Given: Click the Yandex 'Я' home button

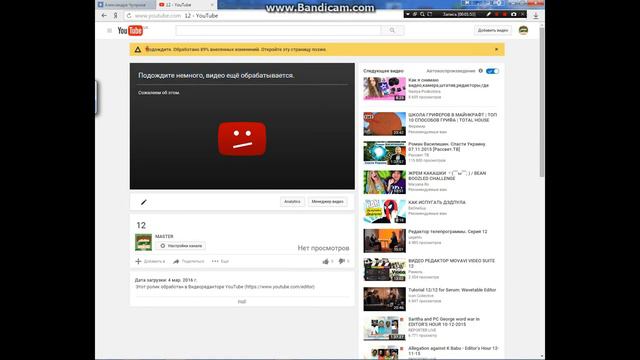Looking at the screenshot, I should pos(116,16).
